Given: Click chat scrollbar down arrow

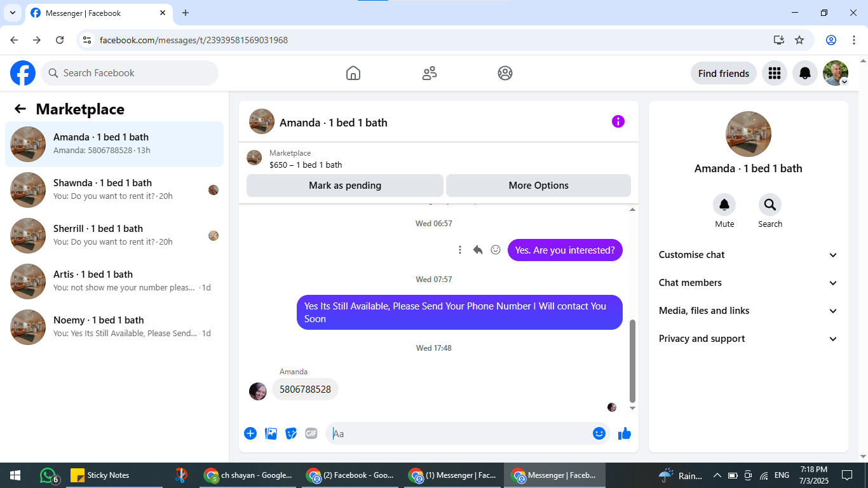Looking at the screenshot, I should click(x=632, y=408).
